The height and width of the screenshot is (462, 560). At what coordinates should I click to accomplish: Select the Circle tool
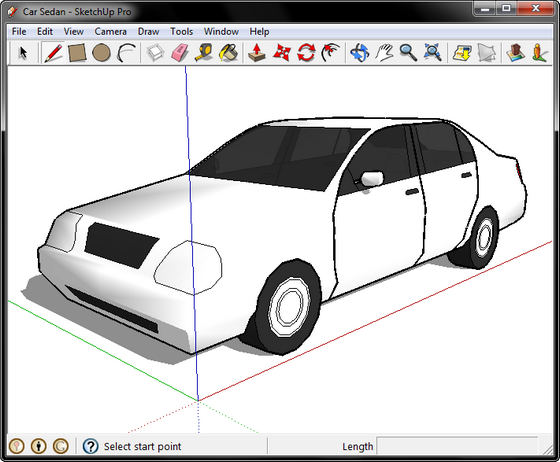coord(101,53)
